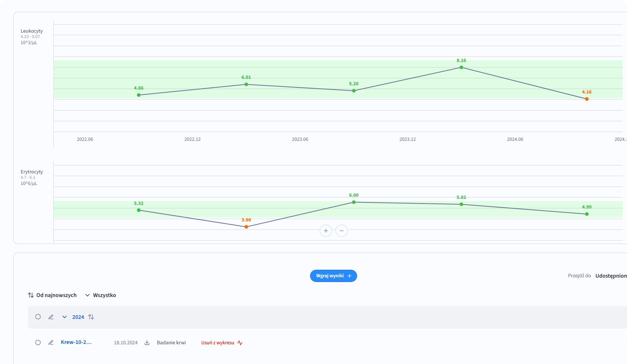
Task: Open the Wszystko filter dropdown
Action: click(x=101, y=295)
